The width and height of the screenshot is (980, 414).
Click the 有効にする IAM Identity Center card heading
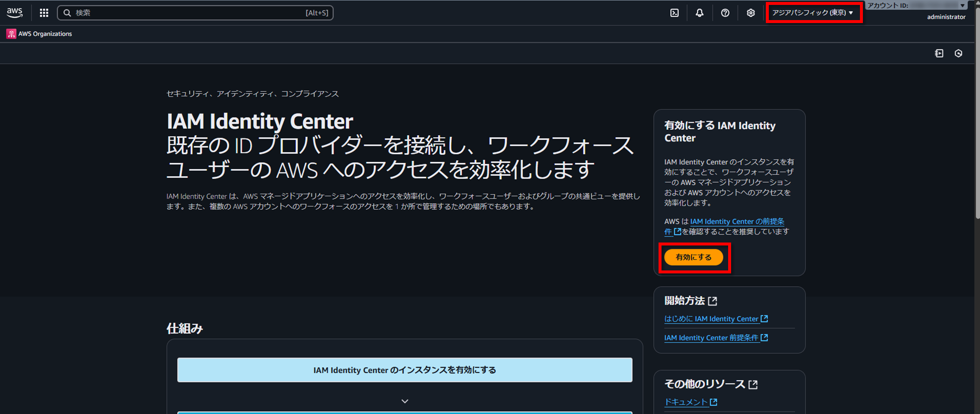point(720,132)
